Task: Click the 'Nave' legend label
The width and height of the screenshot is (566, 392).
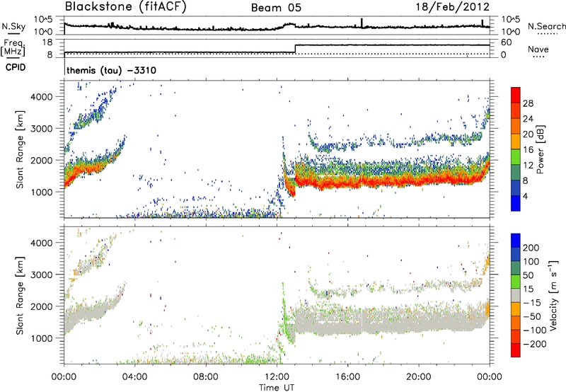Action: click(538, 50)
